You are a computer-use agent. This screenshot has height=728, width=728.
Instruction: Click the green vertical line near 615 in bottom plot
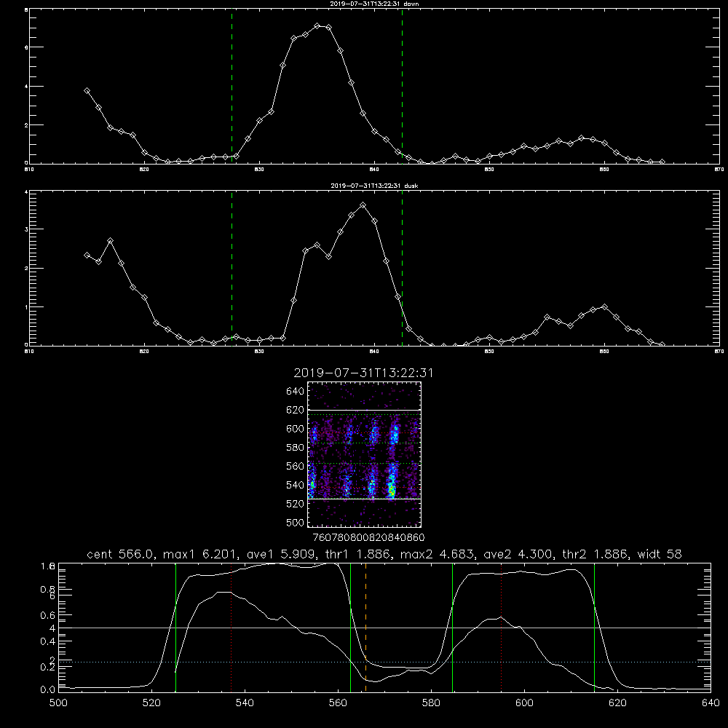click(594, 627)
